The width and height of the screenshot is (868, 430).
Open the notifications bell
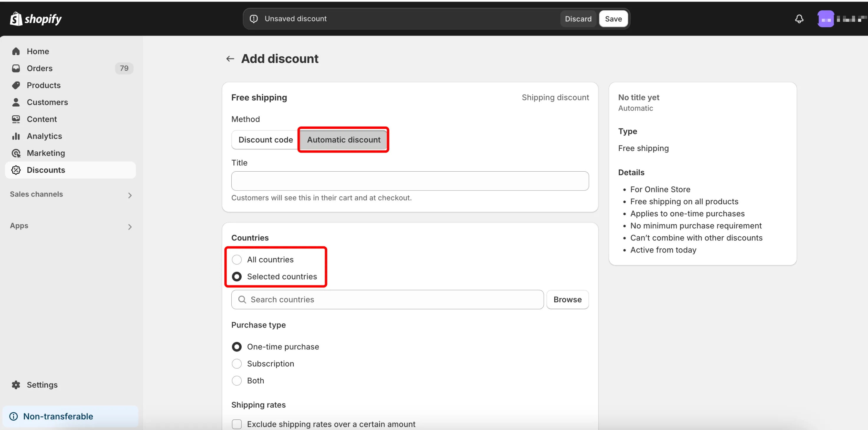tap(799, 19)
